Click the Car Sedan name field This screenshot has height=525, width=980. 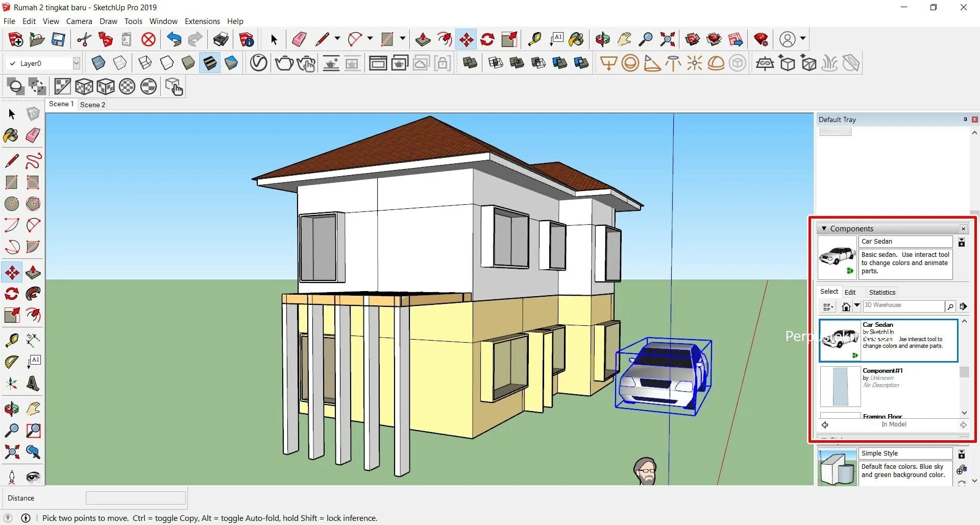point(906,242)
